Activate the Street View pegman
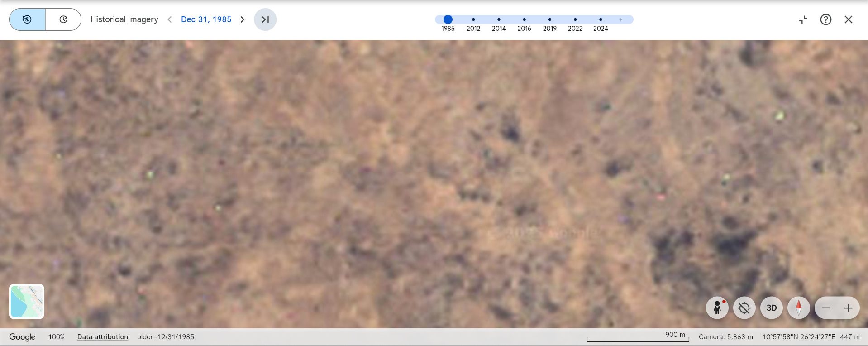The width and height of the screenshot is (868, 346). [717, 308]
